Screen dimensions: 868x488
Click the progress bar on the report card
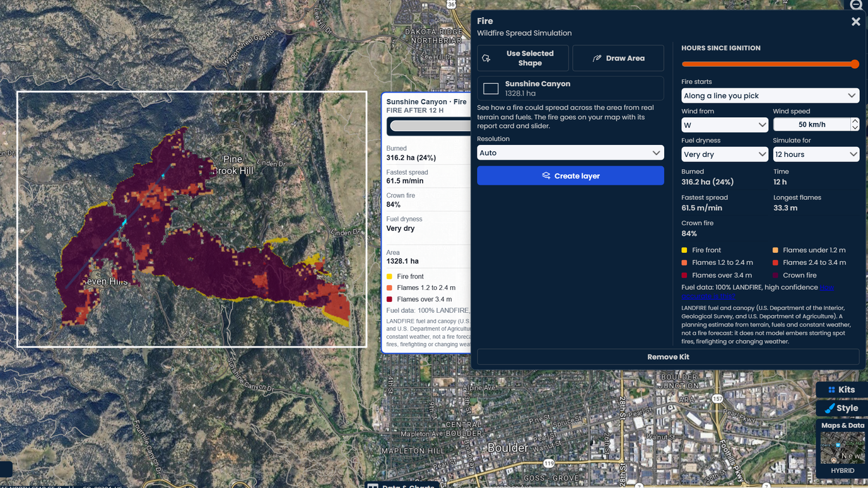(x=430, y=126)
